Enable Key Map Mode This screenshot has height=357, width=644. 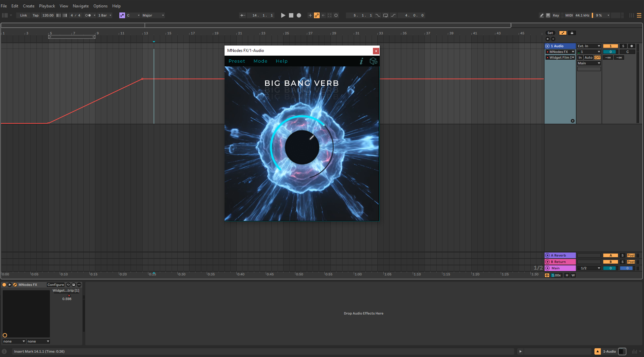(x=556, y=16)
